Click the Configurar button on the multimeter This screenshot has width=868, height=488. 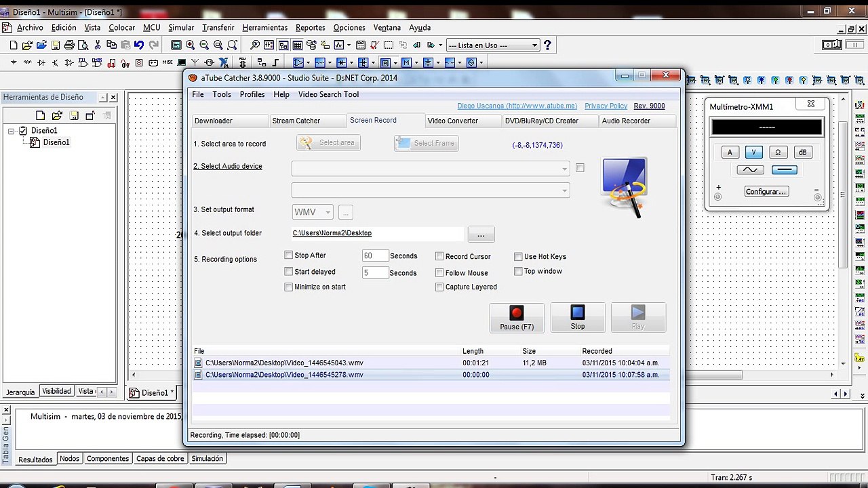tap(766, 192)
